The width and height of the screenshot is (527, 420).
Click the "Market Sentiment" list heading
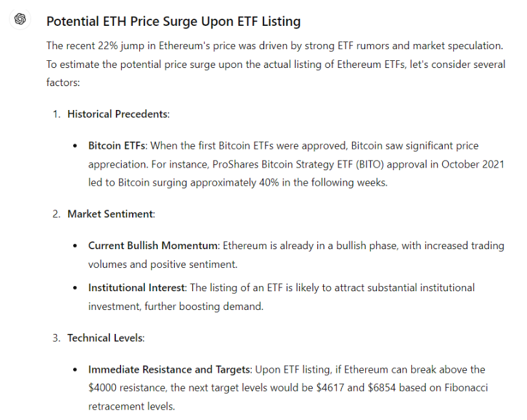click(x=110, y=214)
